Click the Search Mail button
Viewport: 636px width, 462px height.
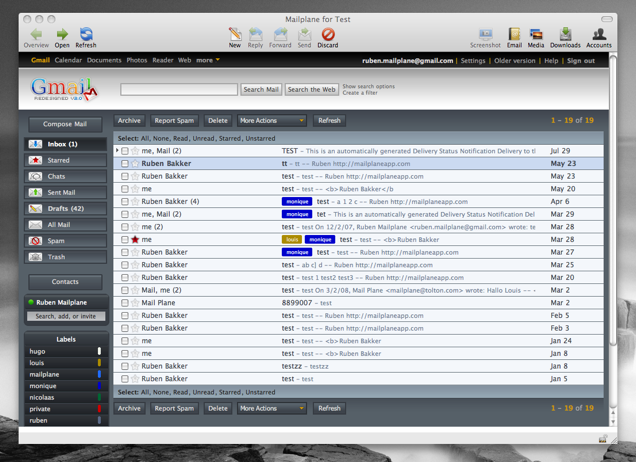261,90
